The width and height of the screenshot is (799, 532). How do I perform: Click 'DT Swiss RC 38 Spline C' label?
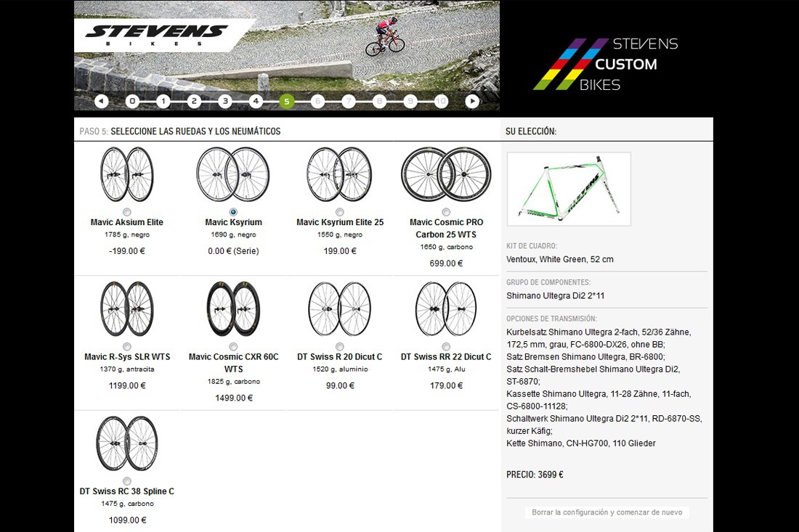click(x=127, y=491)
